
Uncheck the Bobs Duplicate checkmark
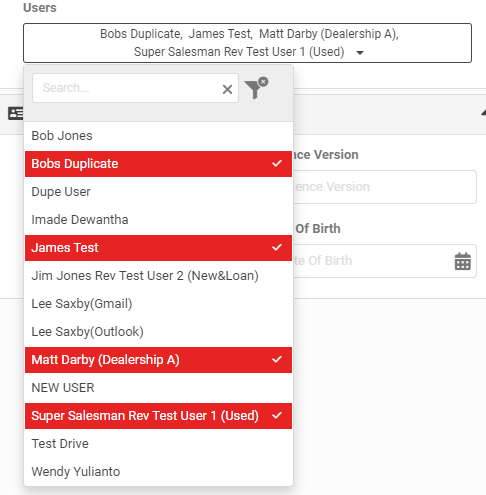277,164
